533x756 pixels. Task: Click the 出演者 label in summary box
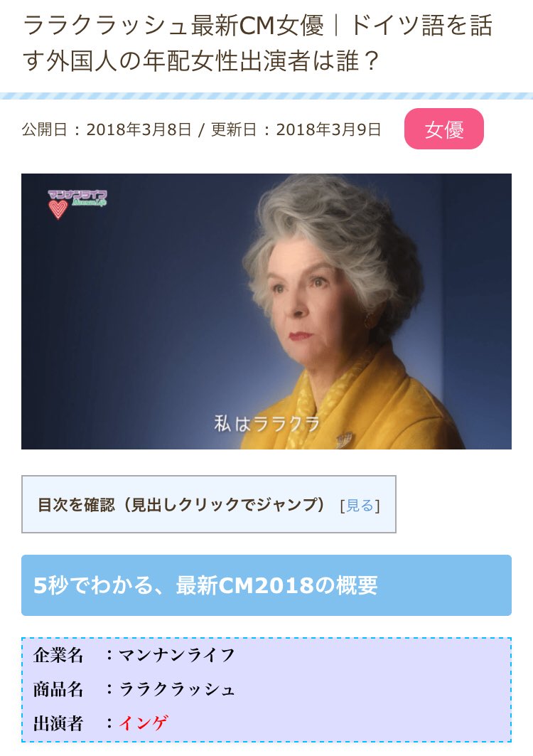[58, 723]
